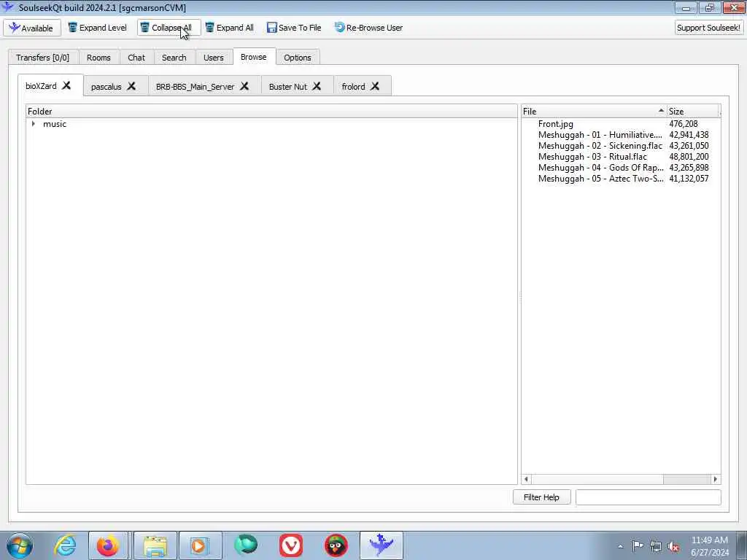Focus the filter text field
The height and width of the screenshot is (560, 747).
coord(648,497)
